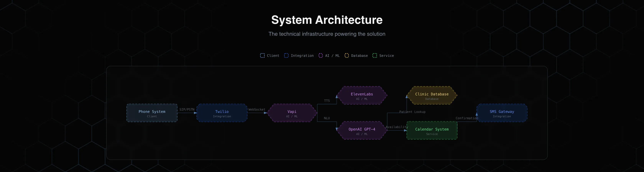Select the Vapi AI / ML node
This screenshot has width=644, height=172.
(x=292, y=113)
